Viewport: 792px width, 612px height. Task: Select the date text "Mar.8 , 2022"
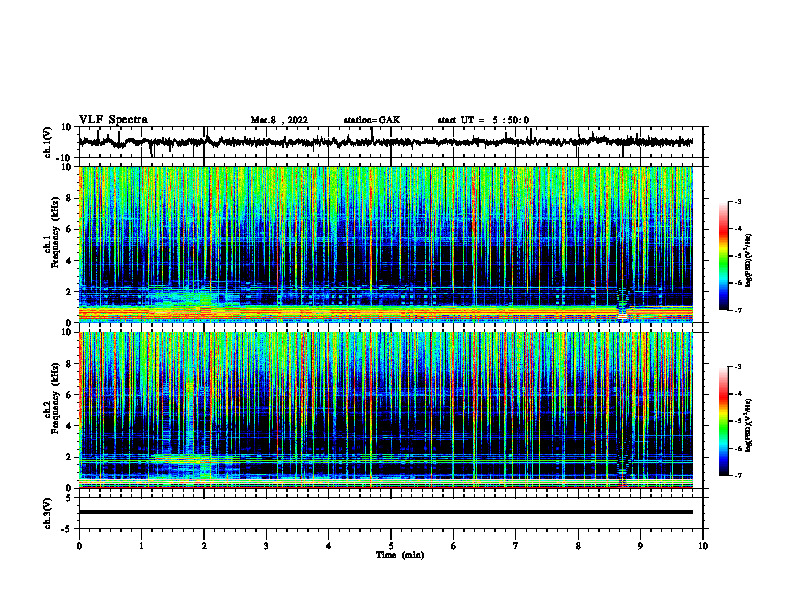click(279, 120)
